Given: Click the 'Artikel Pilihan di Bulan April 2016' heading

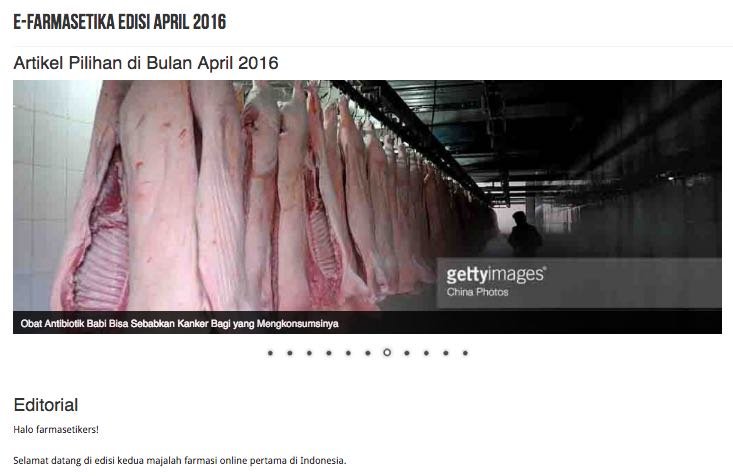Looking at the screenshot, I should pyautogui.click(x=146, y=63).
